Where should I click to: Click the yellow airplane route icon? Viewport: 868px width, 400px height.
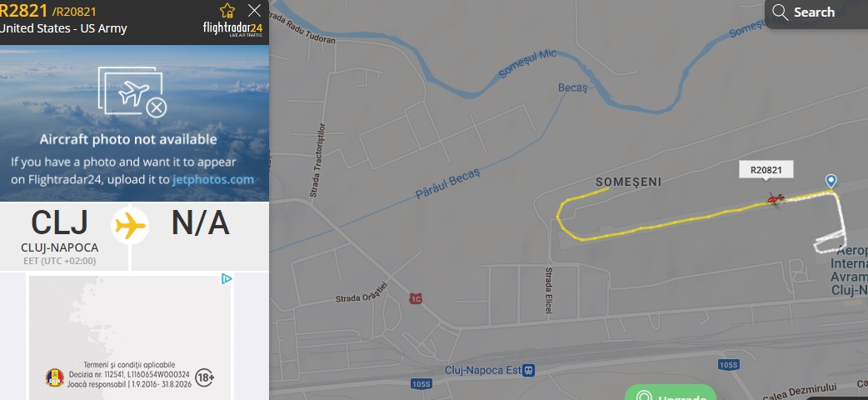130,226
